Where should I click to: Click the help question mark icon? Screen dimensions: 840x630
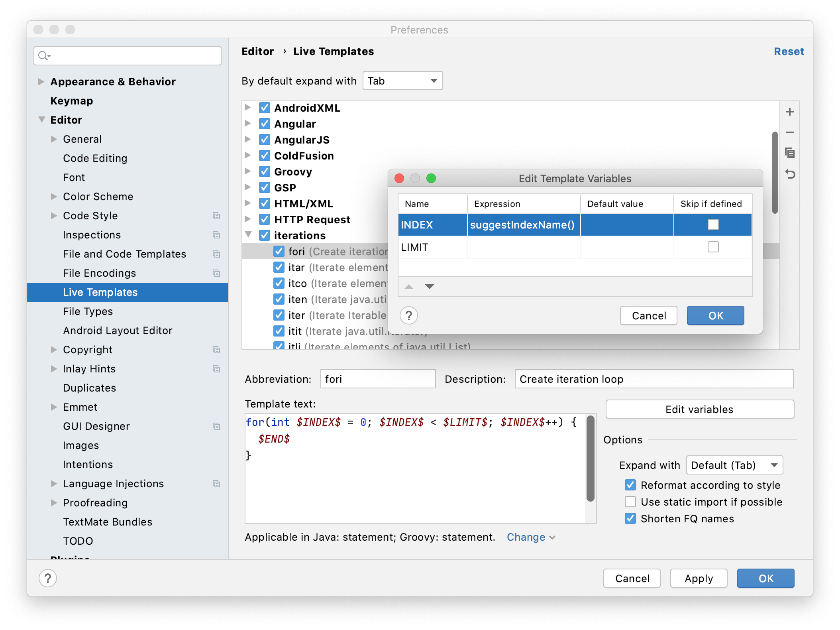point(409,315)
